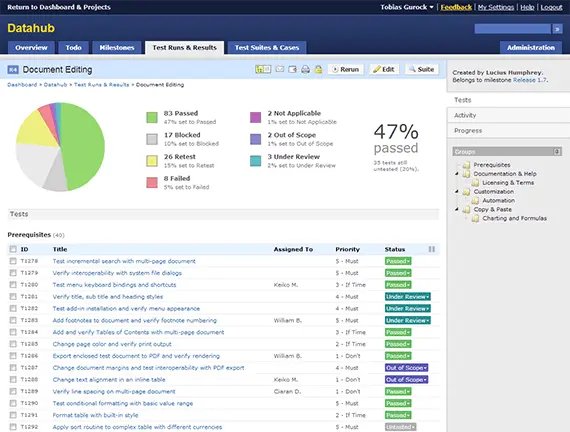Viewport: 570px width, 432px height.
Task: Click the Rerun button
Action: [346, 69]
